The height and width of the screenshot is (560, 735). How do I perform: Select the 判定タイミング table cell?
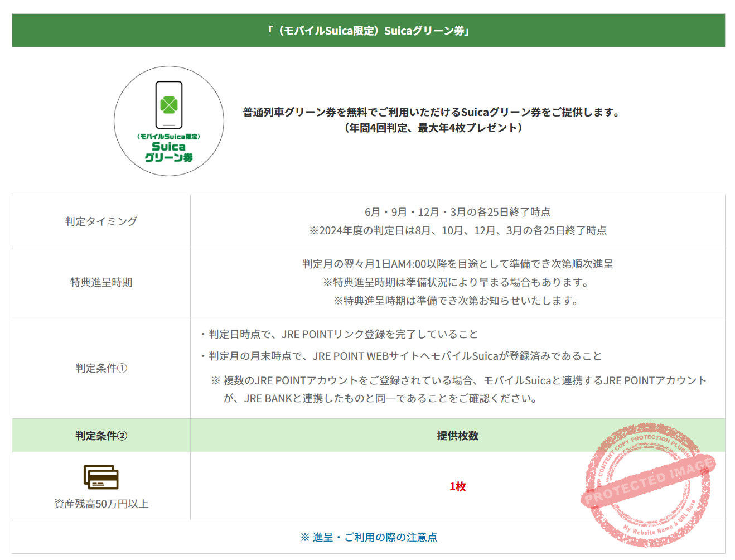100,221
